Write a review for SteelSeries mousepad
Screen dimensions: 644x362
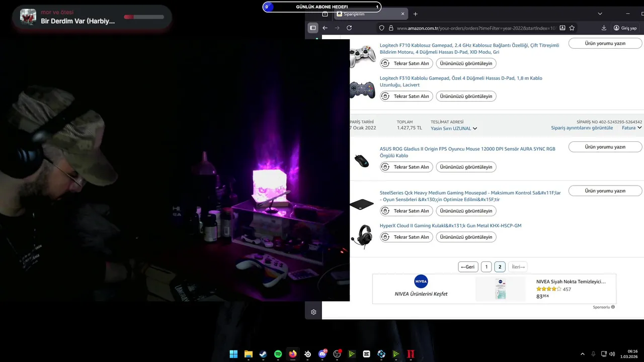tap(605, 191)
